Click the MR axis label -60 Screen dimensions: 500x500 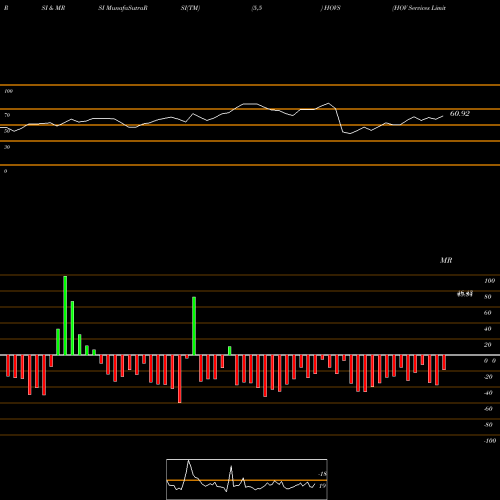coord(488,409)
